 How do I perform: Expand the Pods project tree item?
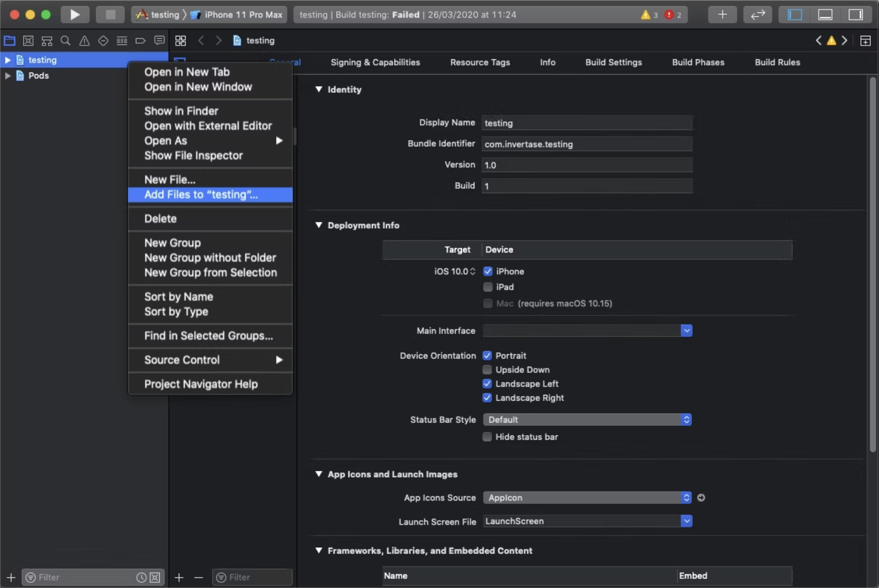click(8, 76)
